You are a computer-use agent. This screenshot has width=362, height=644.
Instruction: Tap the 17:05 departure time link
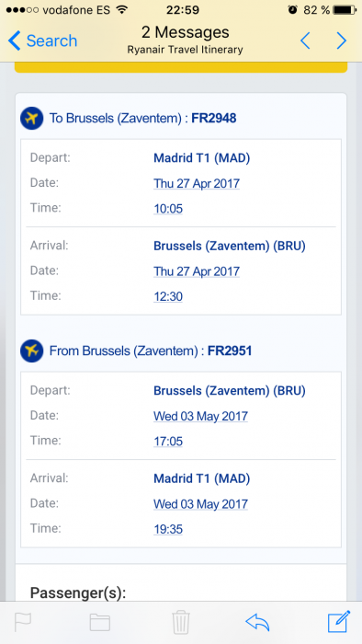point(168,442)
